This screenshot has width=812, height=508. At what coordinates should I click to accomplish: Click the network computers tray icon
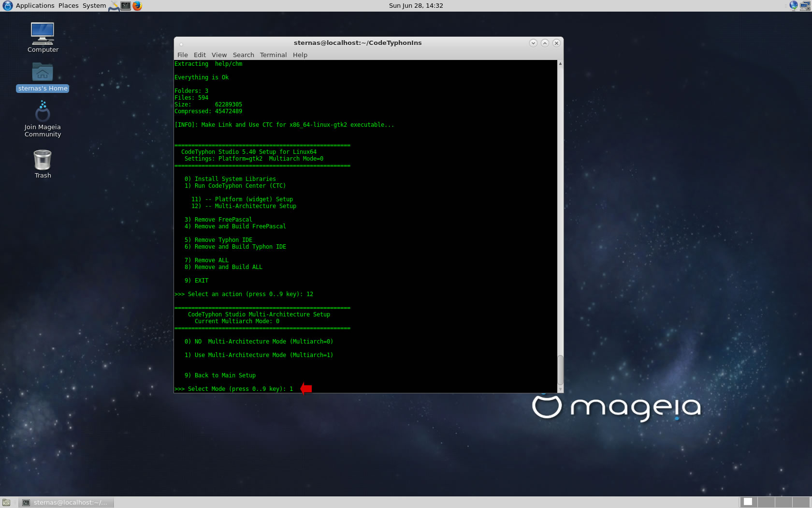pyautogui.click(x=805, y=6)
